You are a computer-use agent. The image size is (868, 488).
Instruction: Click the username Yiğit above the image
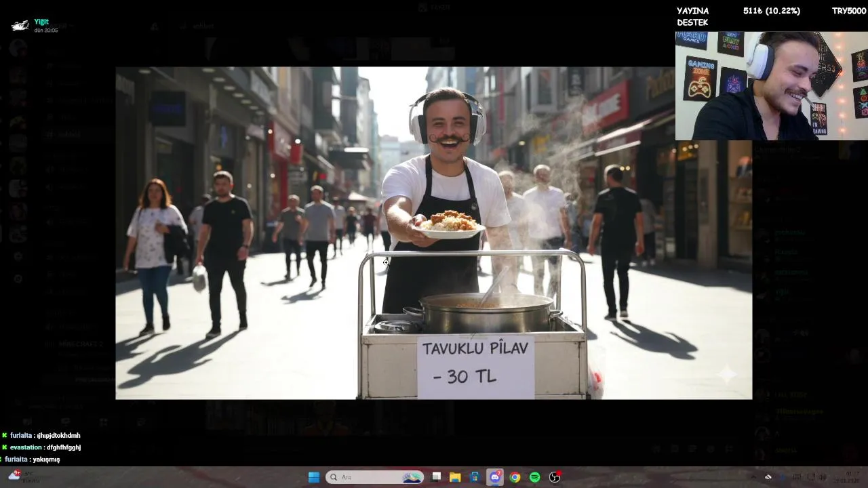tap(41, 22)
